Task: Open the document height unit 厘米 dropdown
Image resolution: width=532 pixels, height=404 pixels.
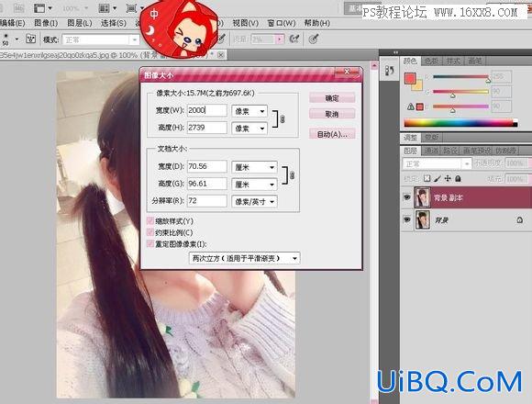Action: [x=254, y=185]
